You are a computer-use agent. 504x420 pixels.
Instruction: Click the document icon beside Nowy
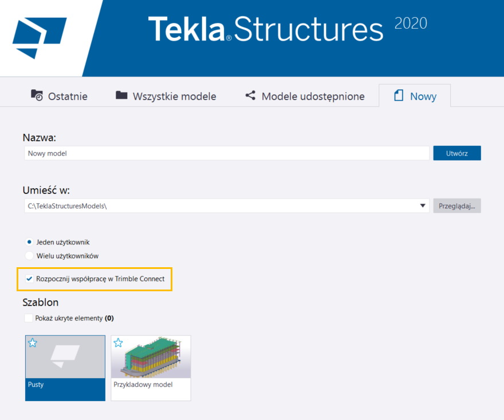coord(399,96)
